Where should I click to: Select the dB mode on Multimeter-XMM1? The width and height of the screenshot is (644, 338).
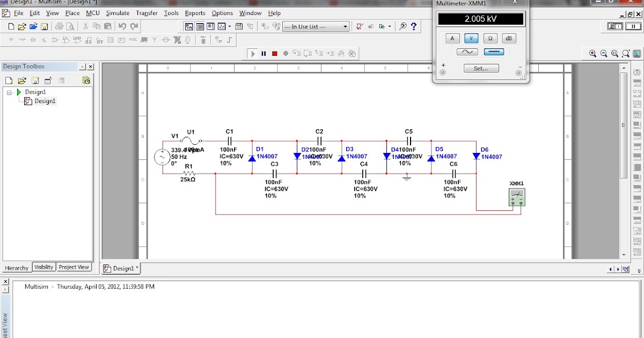508,38
